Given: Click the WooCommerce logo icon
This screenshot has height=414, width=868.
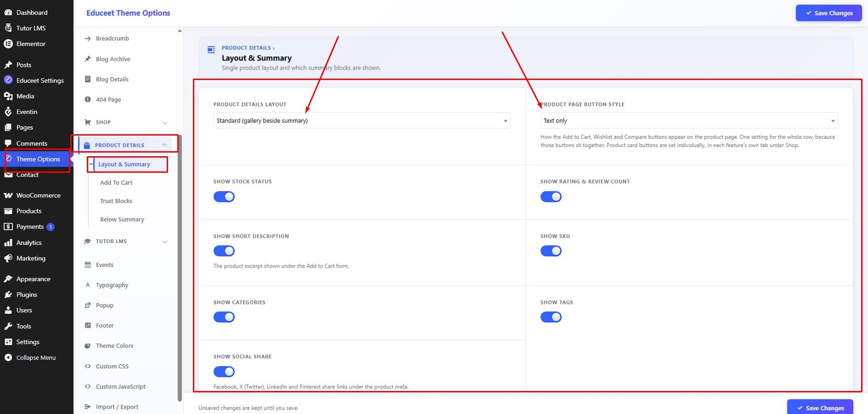Looking at the screenshot, I should click(x=8, y=195).
